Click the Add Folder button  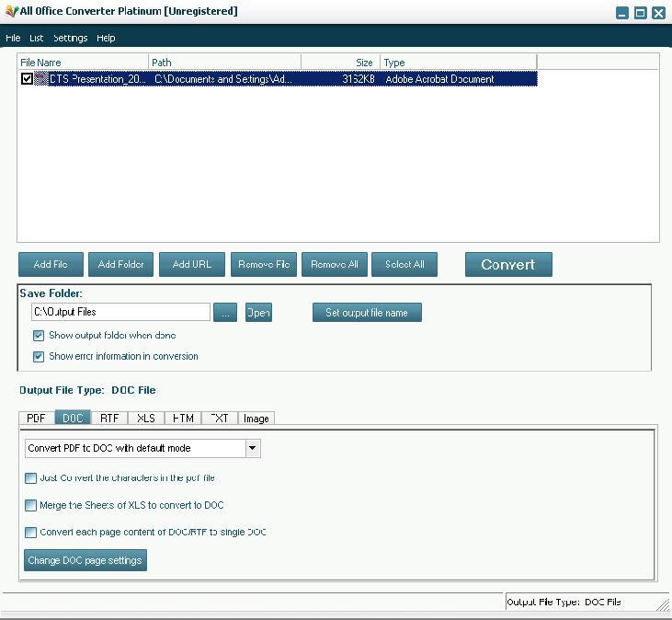pos(120,265)
